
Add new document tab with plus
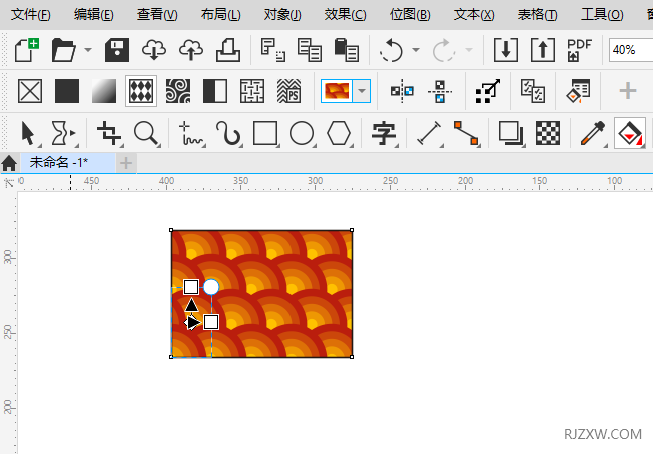point(126,163)
